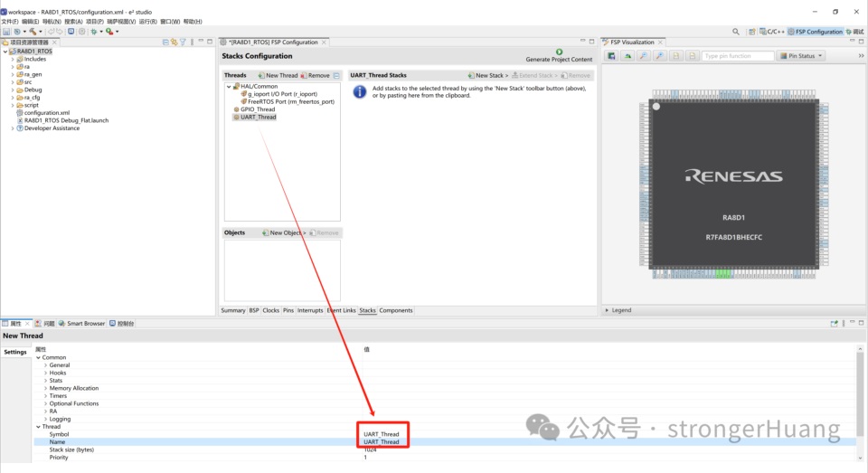Screen dimensions: 868x473
Task: Click the Properties panel vertical scrollbar
Action: click(x=860, y=393)
